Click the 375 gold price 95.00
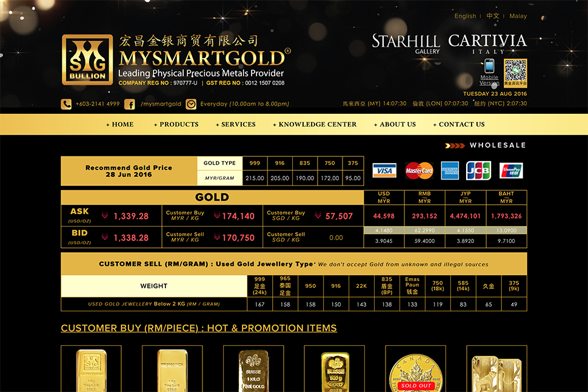This screenshot has width=588, height=392. tap(353, 178)
